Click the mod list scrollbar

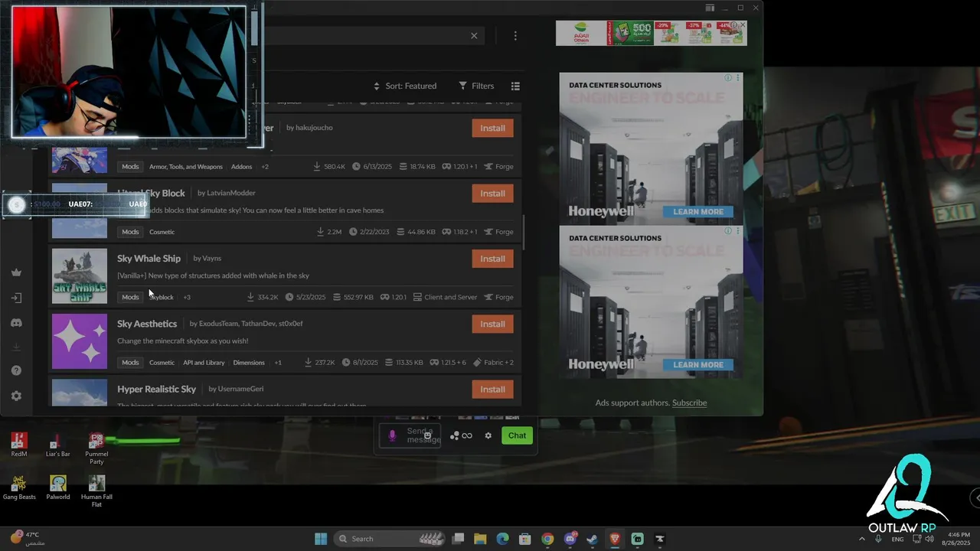(x=524, y=232)
